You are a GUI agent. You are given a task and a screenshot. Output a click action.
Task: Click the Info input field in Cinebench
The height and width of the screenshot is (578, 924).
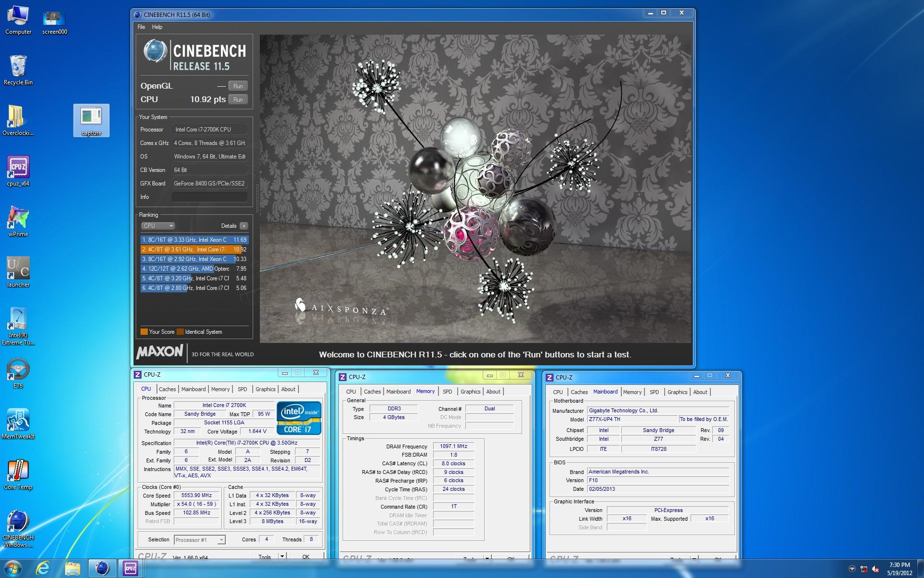(x=210, y=197)
